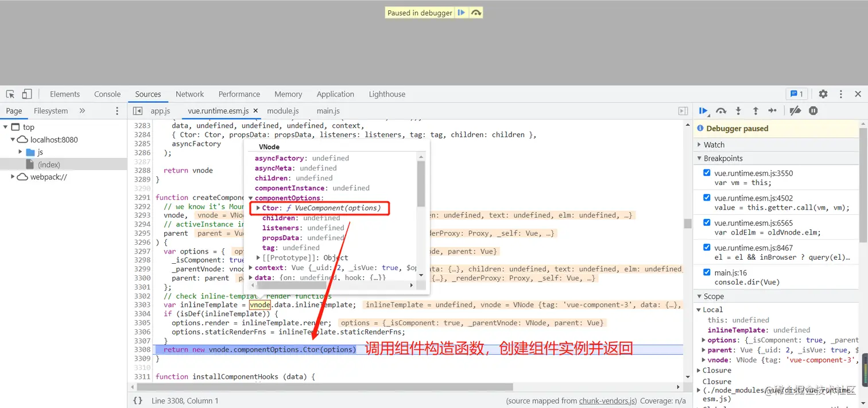This screenshot has width=868, height=408.
Task: Open the Memory panel
Action: 288,94
